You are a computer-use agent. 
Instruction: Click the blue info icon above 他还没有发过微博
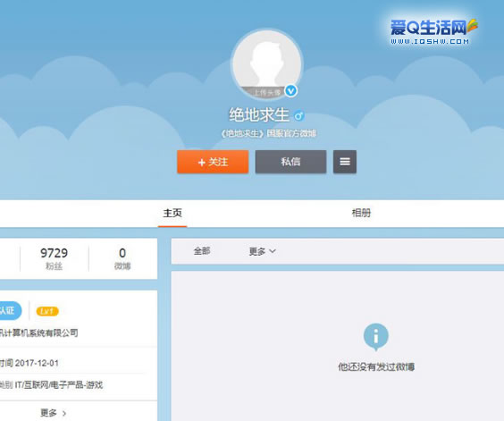tap(375, 337)
